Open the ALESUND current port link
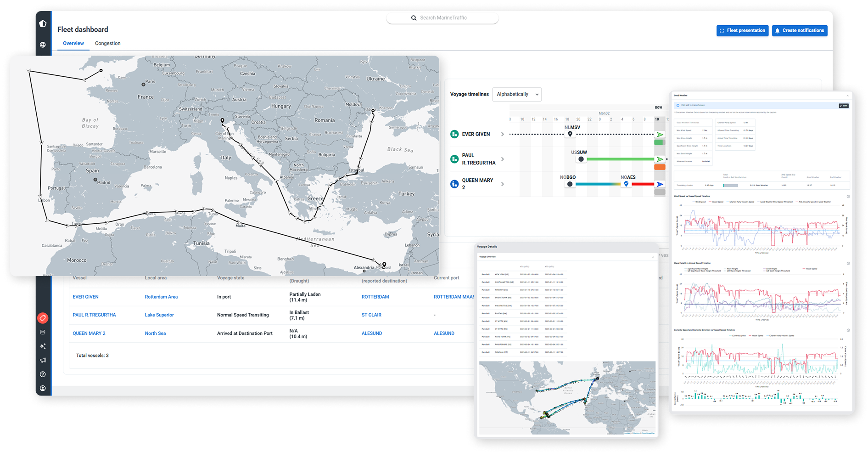This screenshot has height=452, width=868. (x=444, y=333)
